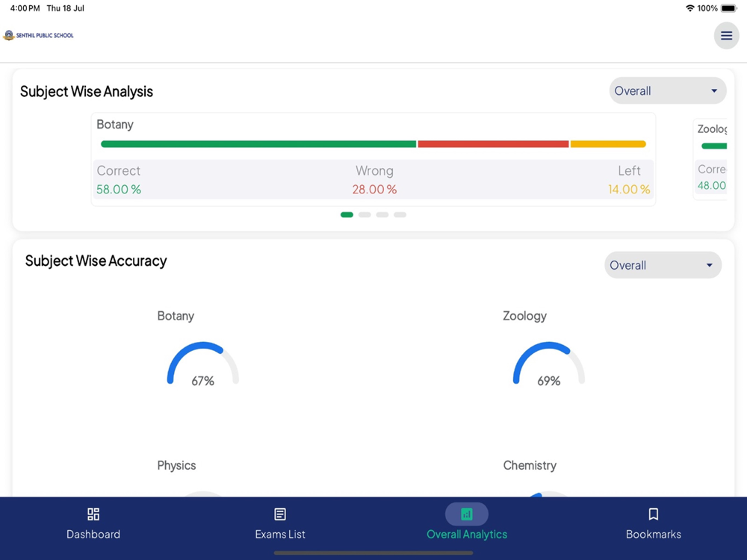Select the first green carousel page dot
This screenshot has width=747, height=560.
coord(347,215)
